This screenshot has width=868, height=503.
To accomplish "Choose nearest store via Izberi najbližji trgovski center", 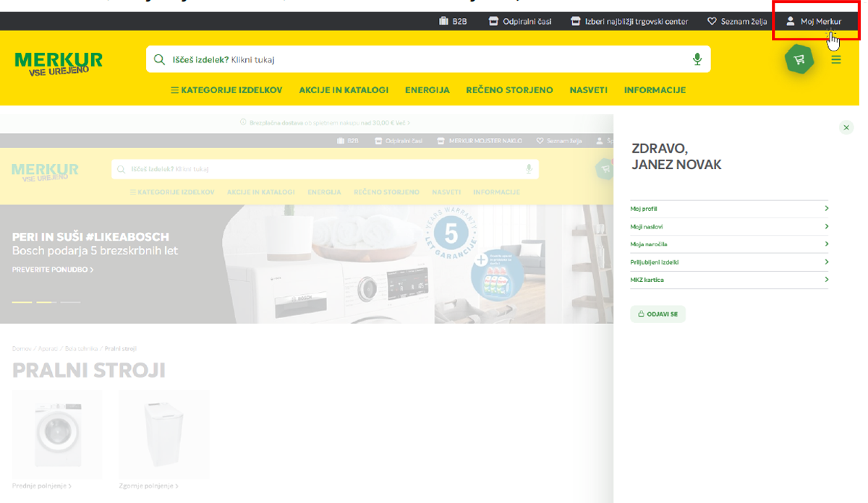I will click(x=629, y=22).
